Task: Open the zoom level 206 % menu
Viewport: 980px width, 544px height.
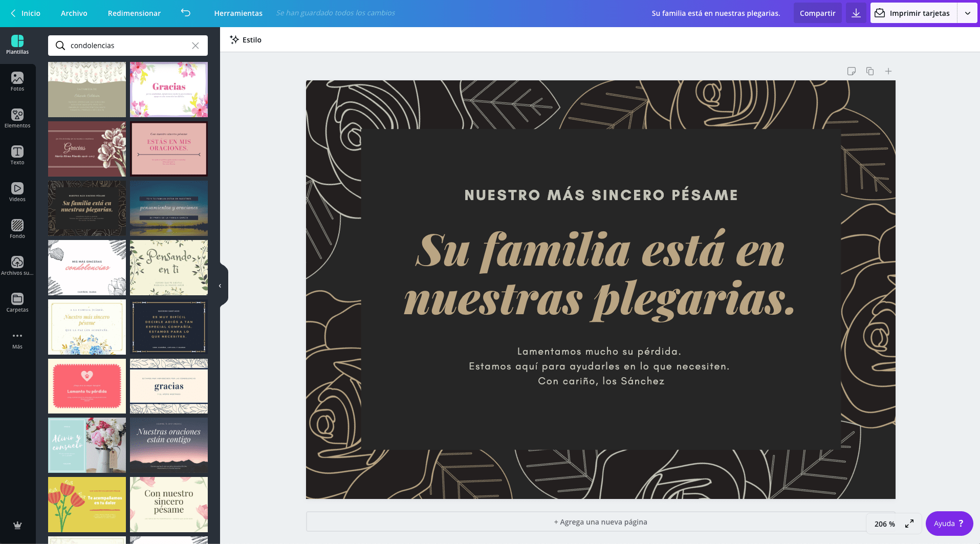Action: click(884, 524)
